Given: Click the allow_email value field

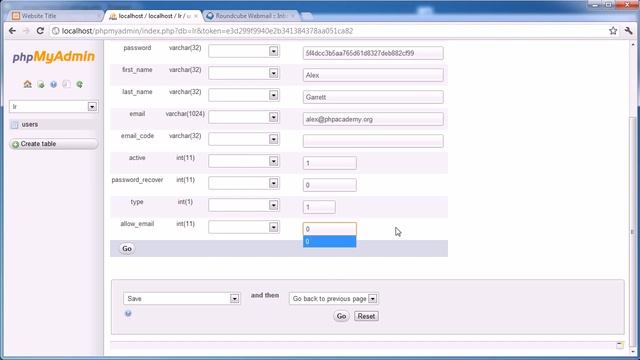Looking at the screenshot, I should (x=330, y=229).
